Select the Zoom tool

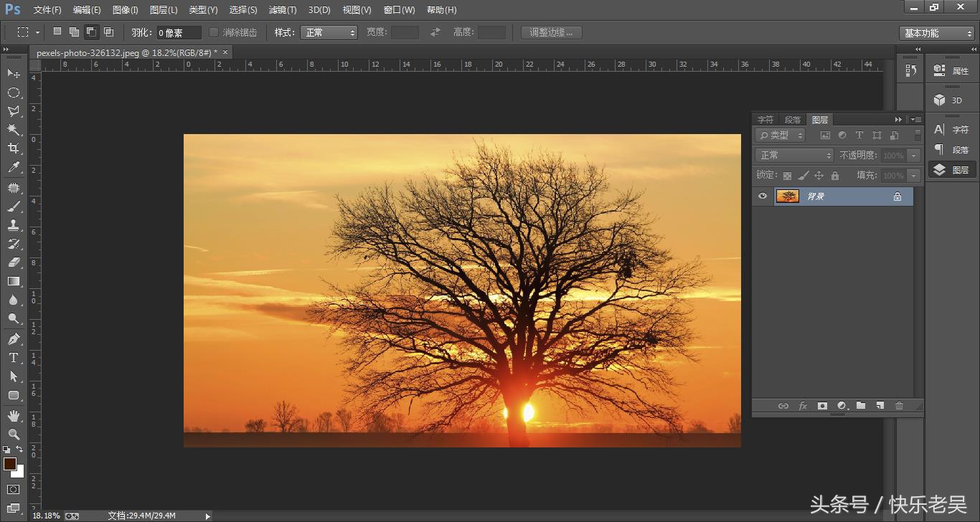tap(14, 435)
